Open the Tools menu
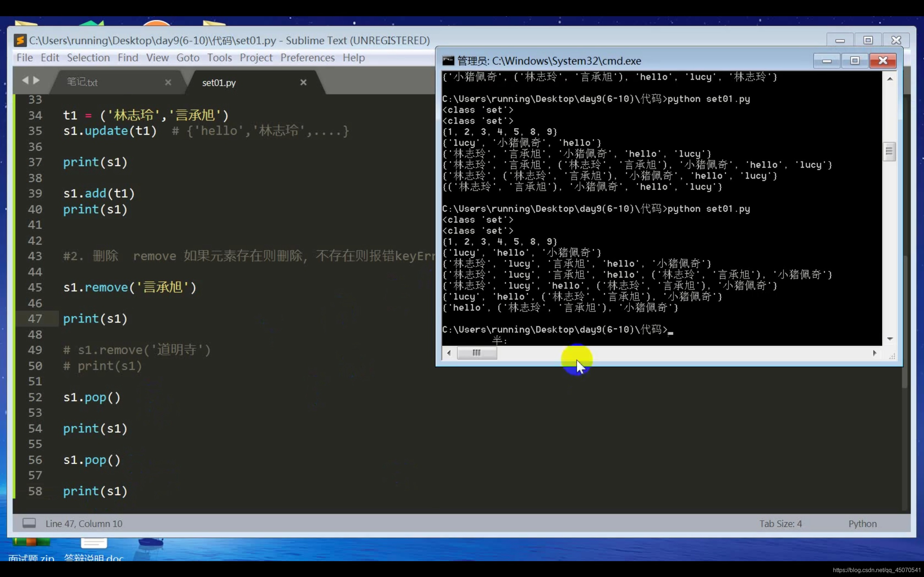Image resolution: width=924 pixels, height=577 pixels. pyautogui.click(x=219, y=58)
